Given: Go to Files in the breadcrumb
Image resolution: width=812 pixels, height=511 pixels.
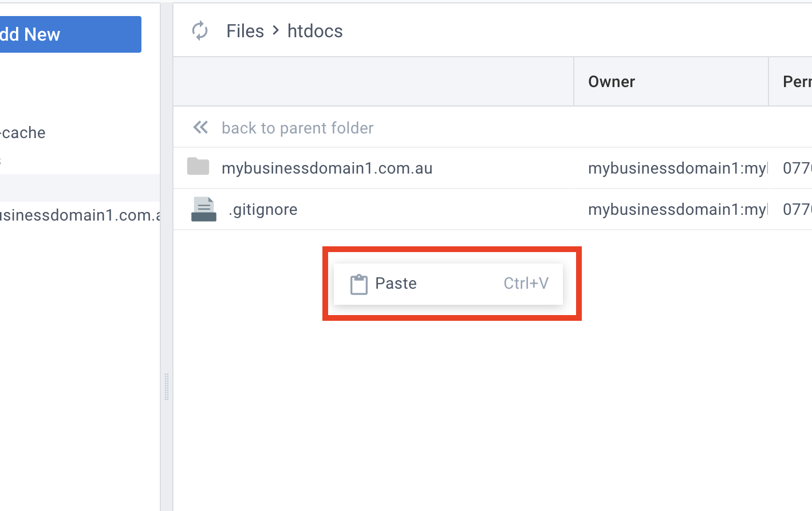Looking at the screenshot, I should [x=245, y=31].
